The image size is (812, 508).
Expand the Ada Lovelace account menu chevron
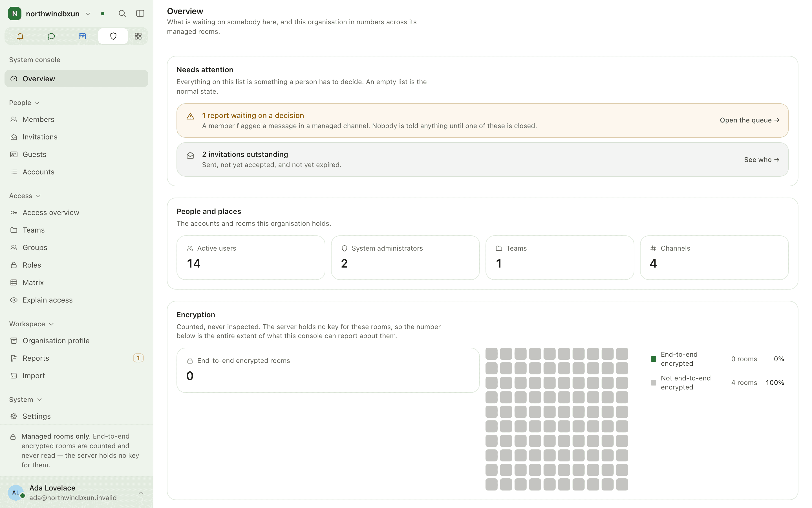(x=141, y=492)
